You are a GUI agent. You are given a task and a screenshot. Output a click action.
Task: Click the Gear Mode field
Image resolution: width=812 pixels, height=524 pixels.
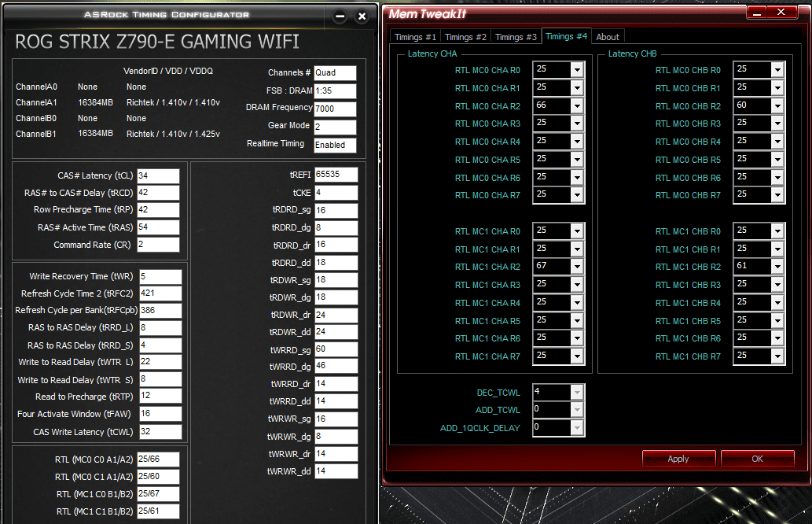[x=335, y=127]
